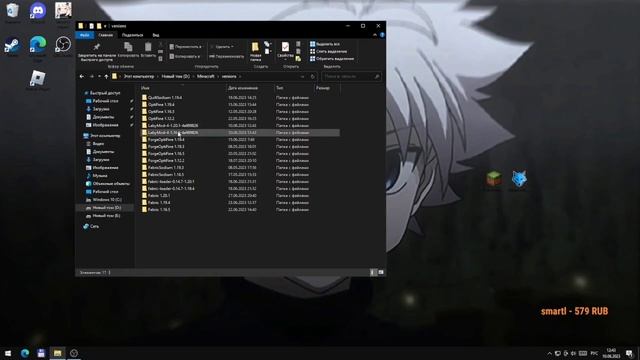The image size is (640, 360).
Task: Click Снять выделение (Select none) in ribbon
Action: tap(329, 51)
